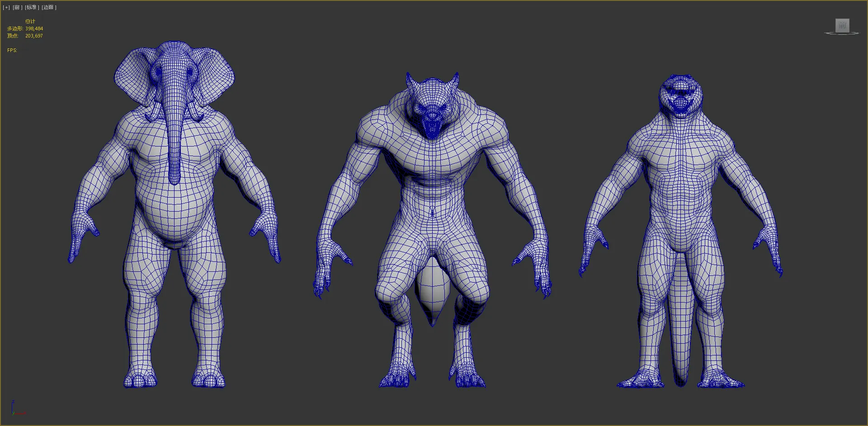Open the [边面] shading mode menu
The image size is (868, 426).
pos(49,7)
